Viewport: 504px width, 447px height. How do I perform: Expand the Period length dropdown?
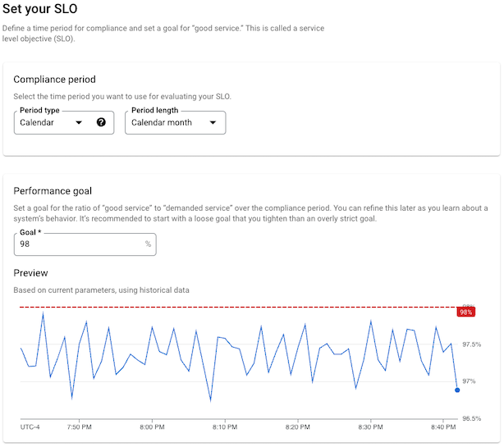point(175,123)
